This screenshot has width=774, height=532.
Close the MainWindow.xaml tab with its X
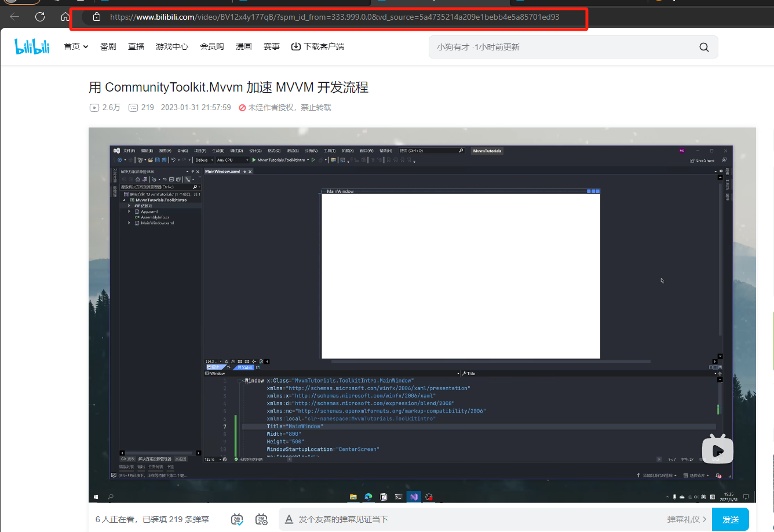(x=250, y=172)
